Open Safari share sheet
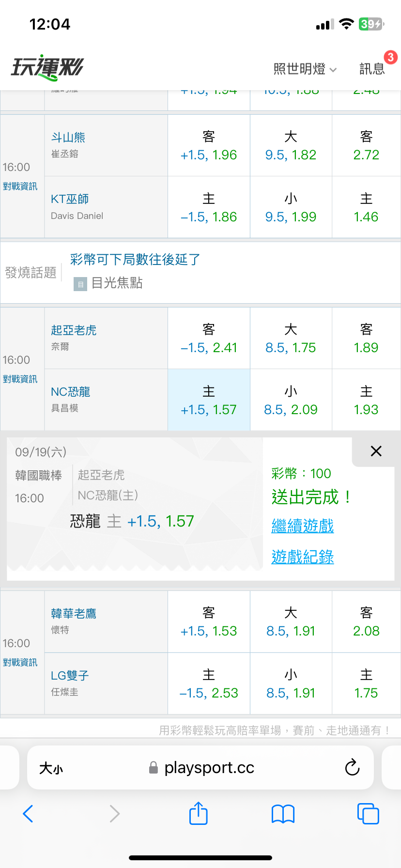 pyautogui.click(x=198, y=813)
